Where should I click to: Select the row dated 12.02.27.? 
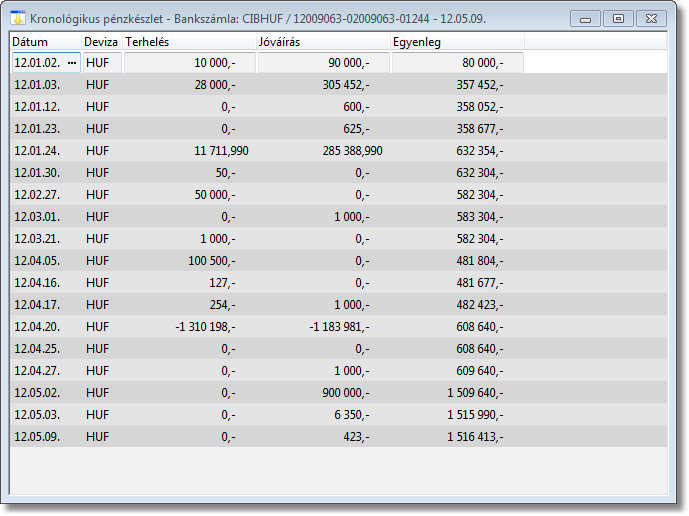point(338,194)
